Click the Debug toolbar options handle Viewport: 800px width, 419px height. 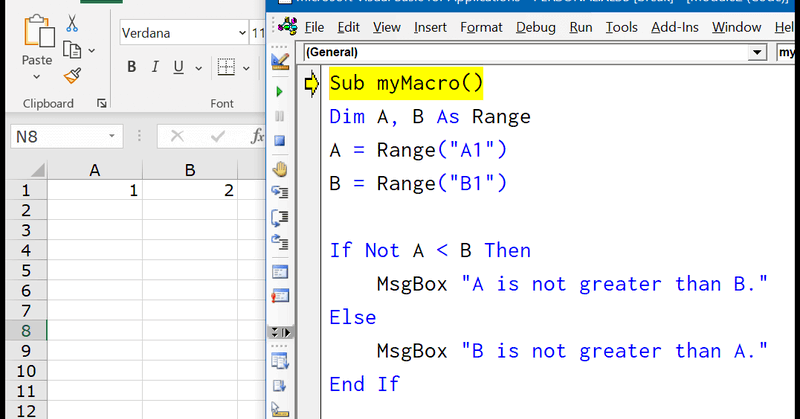[x=280, y=333]
